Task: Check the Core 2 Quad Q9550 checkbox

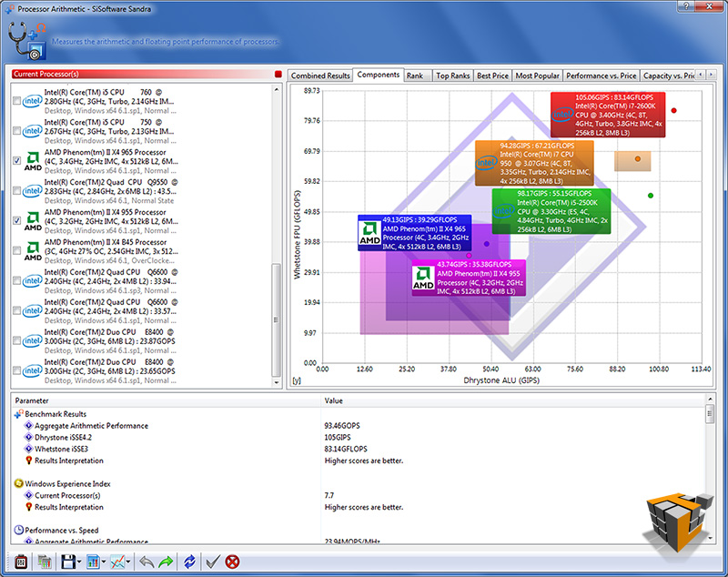Action: coord(16,191)
